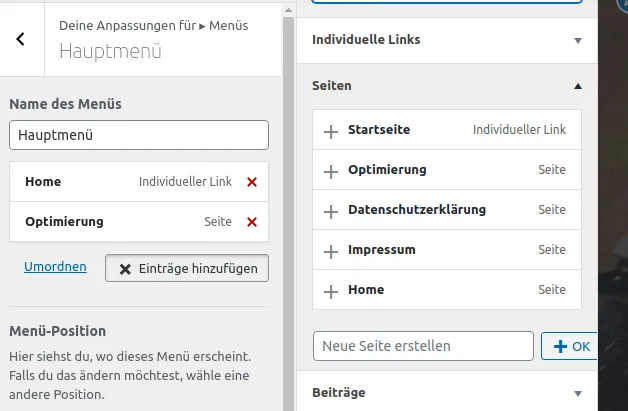Add the Home page using plus icon
This screenshot has width=628, height=411.
click(x=331, y=292)
